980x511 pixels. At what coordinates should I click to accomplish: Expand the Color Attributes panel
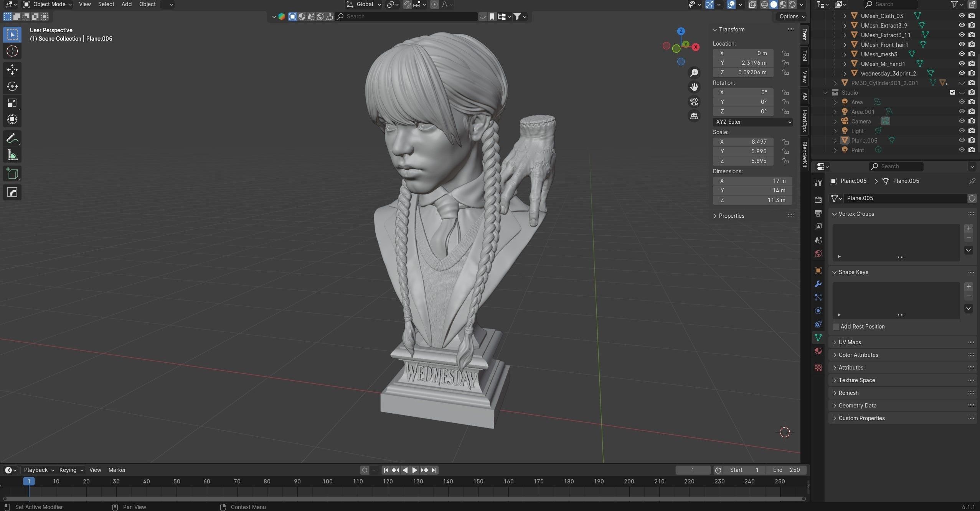(x=902, y=355)
